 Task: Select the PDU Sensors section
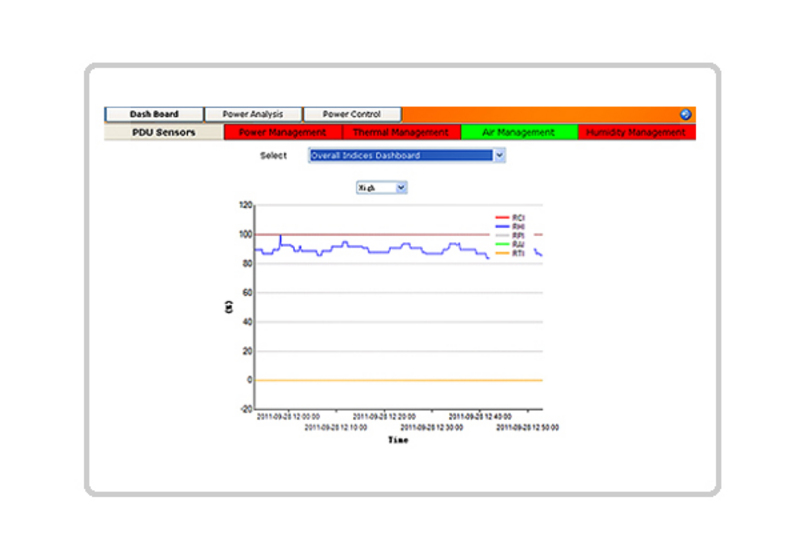164,132
